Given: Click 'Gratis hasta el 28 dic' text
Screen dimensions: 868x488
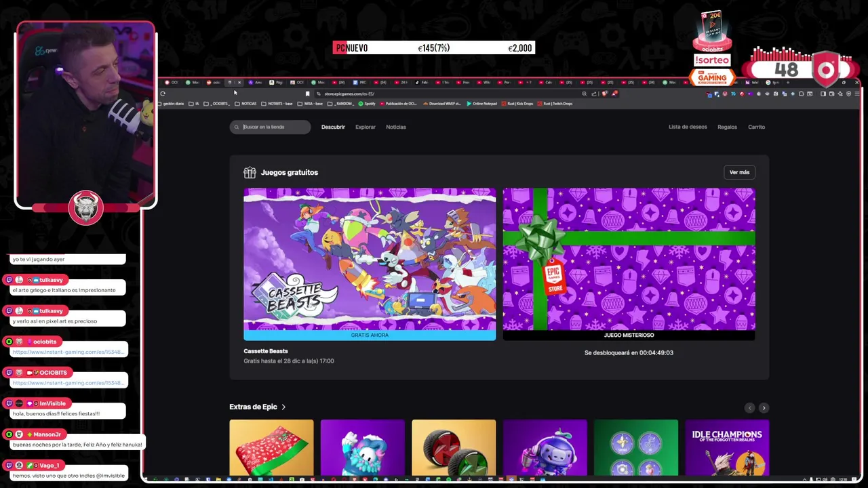Looking at the screenshot, I should click(289, 361).
